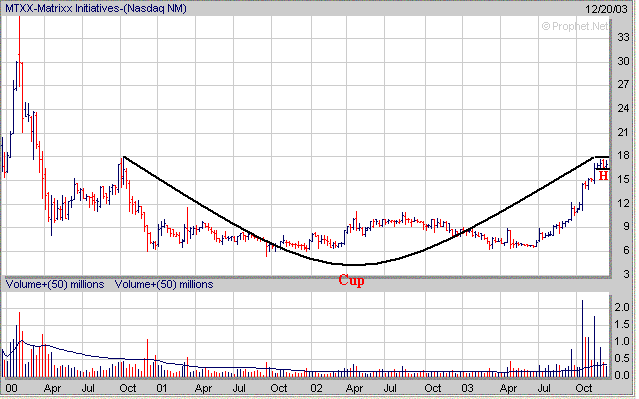Select the 15 price axis label
Image resolution: width=639 pixels, height=399 pixels.
623,179
